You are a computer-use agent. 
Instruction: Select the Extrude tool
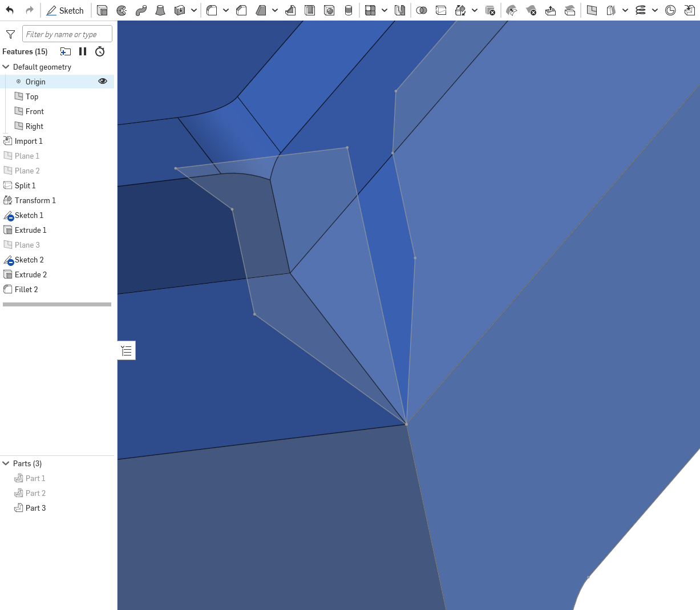102,10
